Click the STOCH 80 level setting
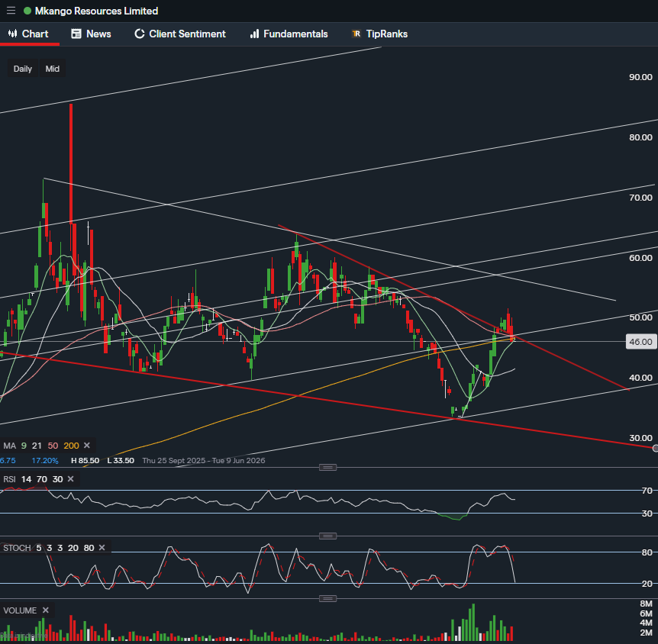Viewport: 658px width, 644px height. (89, 548)
